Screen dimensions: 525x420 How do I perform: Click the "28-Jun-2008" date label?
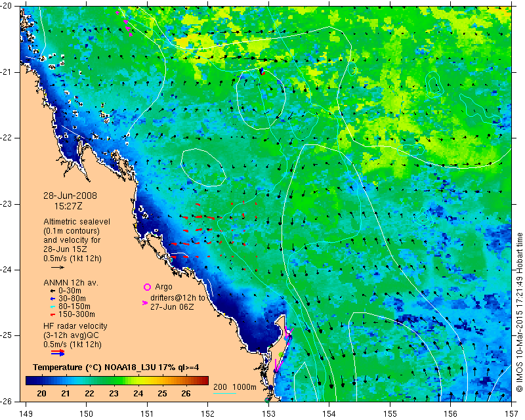70,196
